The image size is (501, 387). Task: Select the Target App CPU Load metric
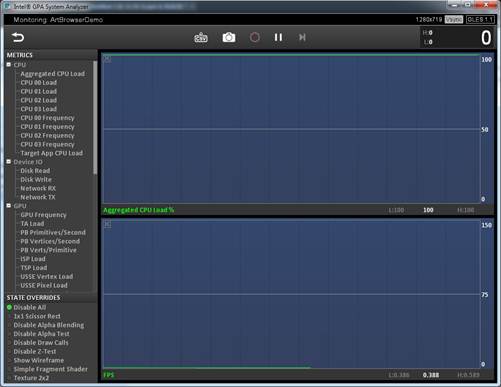(x=52, y=153)
